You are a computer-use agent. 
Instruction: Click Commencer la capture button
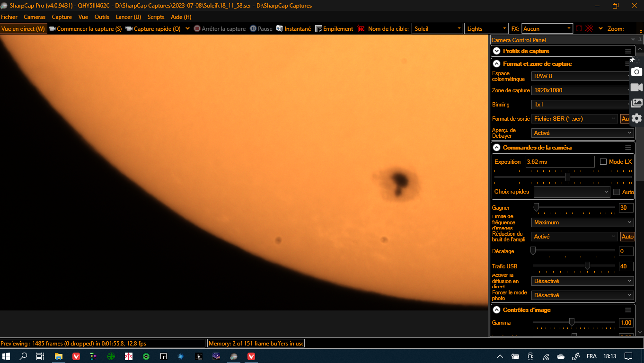[x=85, y=29]
